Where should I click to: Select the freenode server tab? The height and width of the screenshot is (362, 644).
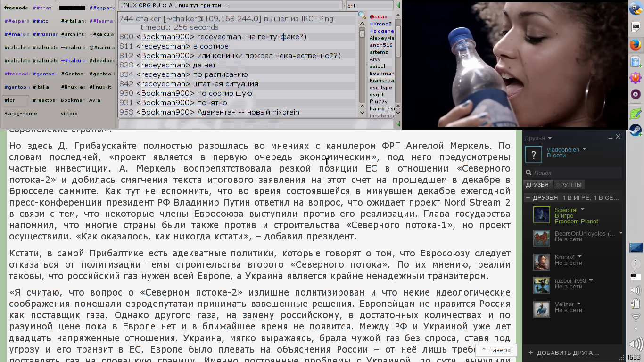pos(16,8)
